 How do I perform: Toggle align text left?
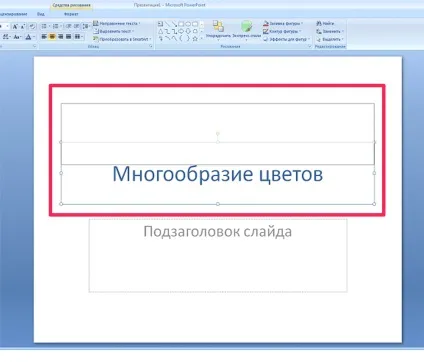coord(44,37)
